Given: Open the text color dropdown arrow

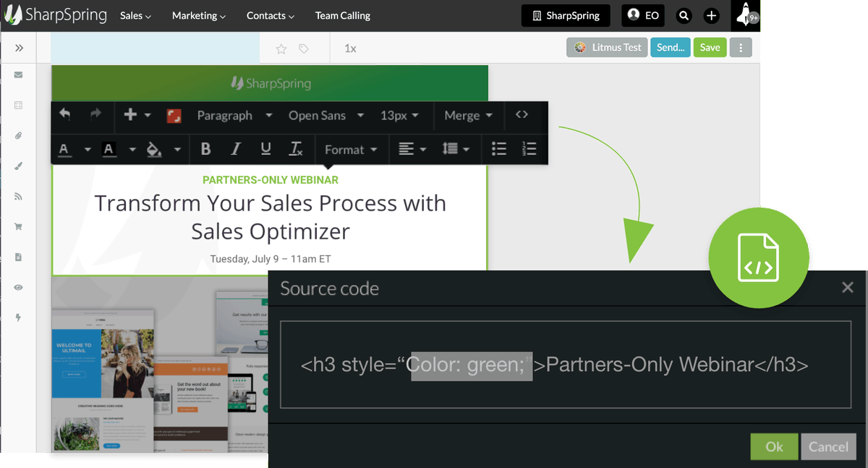Looking at the screenshot, I should (88, 150).
